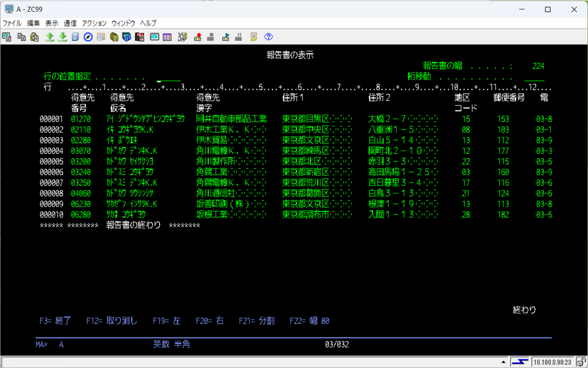Open the 表示 menu
The image size is (588, 368).
point(52,23)
